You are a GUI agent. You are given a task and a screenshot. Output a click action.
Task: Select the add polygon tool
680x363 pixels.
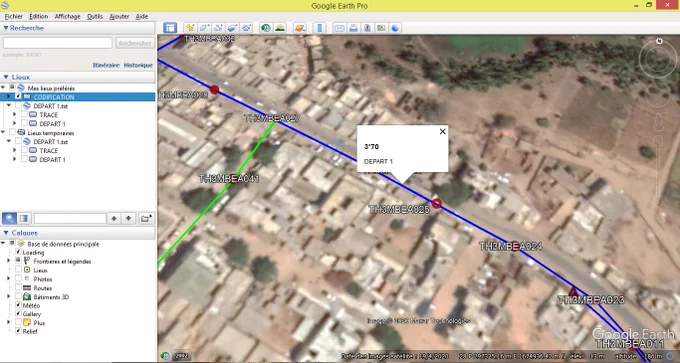tap(204, 28)
